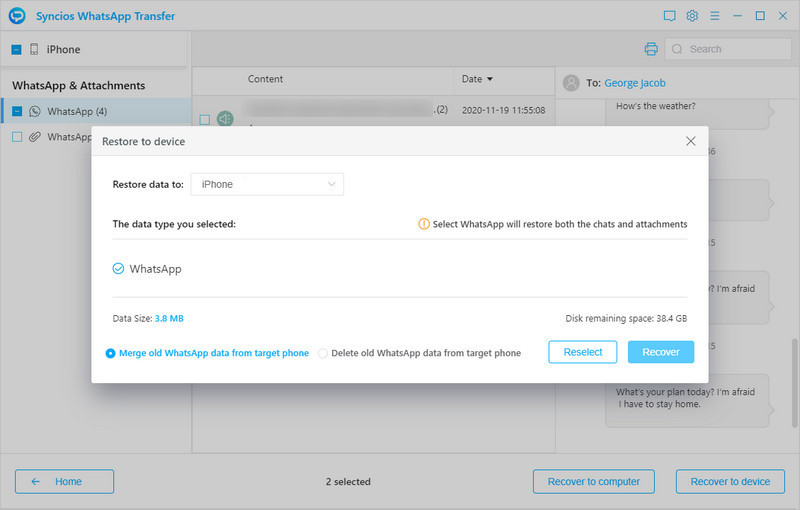
Task: Toggle the WhatsApp (4) checkbox
Action: [x=17, y=111]
